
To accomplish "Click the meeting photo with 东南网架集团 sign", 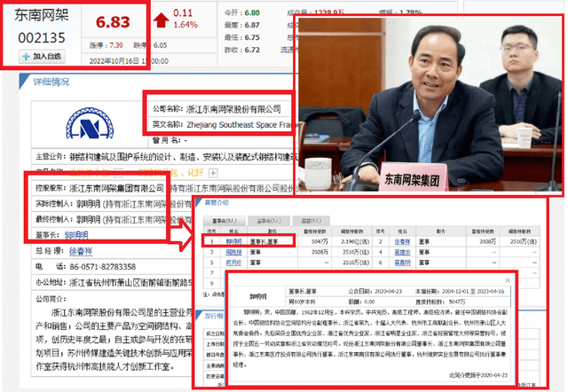I will (x=430, y=104).
